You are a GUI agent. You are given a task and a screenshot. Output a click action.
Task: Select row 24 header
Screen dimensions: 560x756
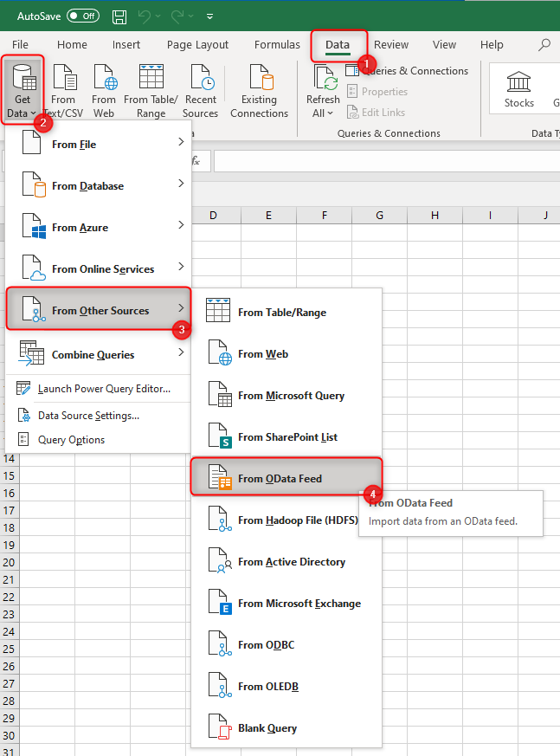(x=10, y=631)
